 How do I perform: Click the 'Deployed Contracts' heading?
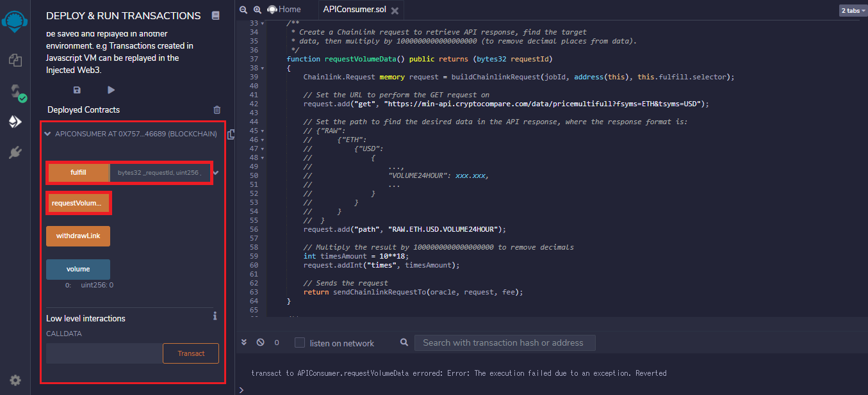click(x=84, y=109)
